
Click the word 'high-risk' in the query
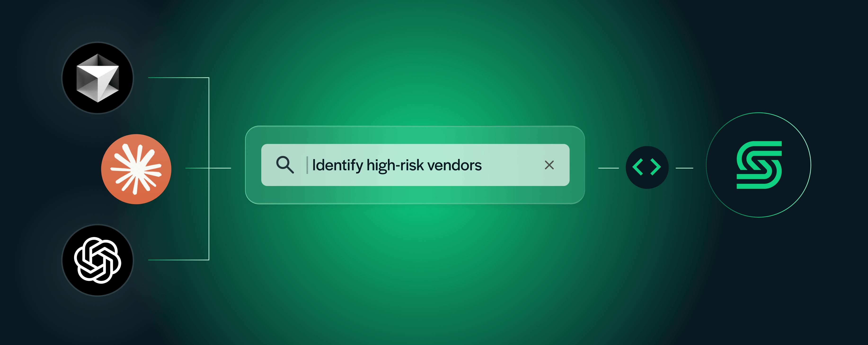pos(395,165)
